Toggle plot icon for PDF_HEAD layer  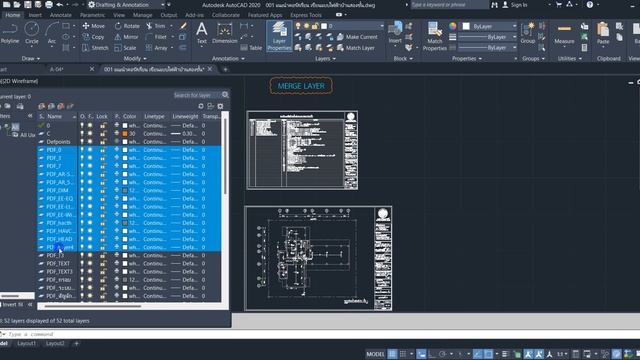[117, 239]
